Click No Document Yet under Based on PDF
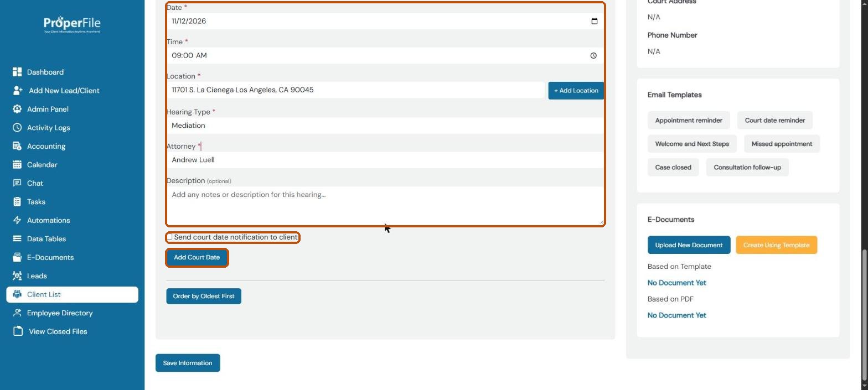The image size is (868, 390). point(677,315)
